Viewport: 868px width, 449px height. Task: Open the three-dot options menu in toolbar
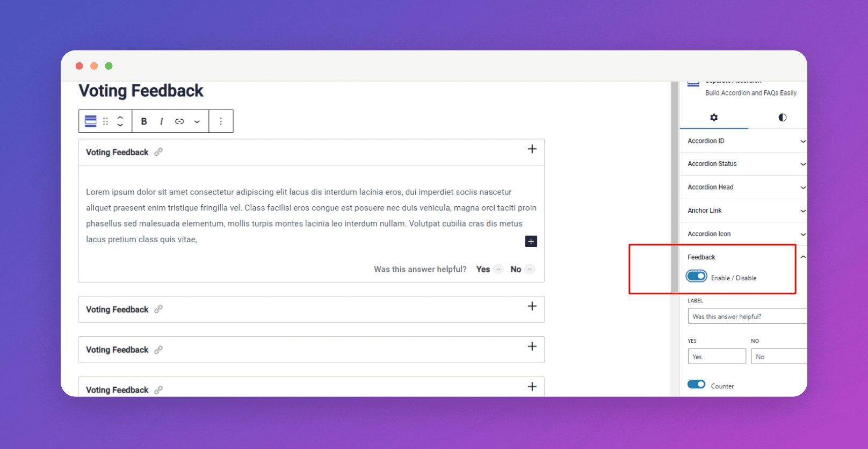click(221, 121)
